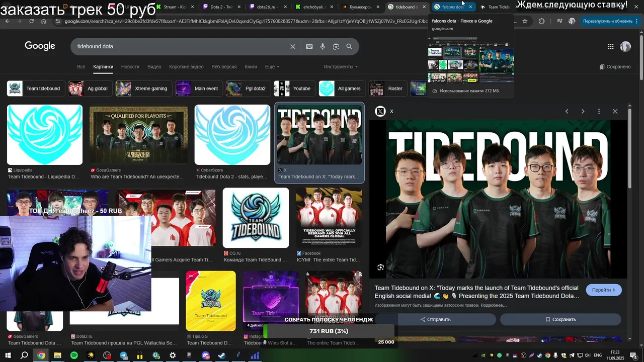Filter by Youtube chip
644x362 pixels.
pyautogui.click(x=294, y=88)
